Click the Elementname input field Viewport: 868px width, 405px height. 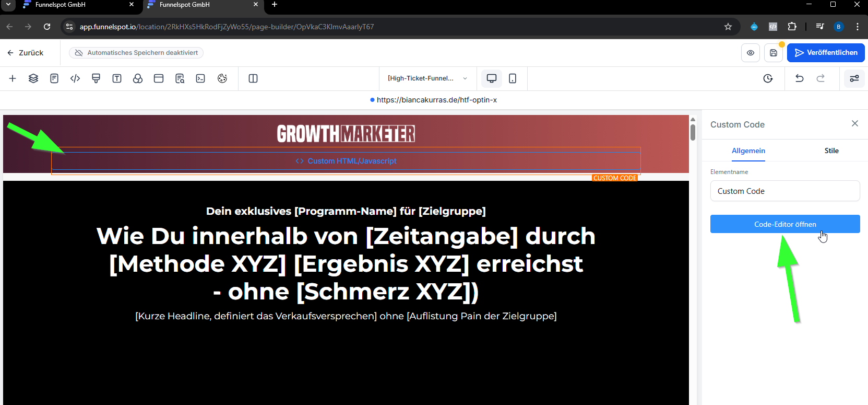pos(785,191)
